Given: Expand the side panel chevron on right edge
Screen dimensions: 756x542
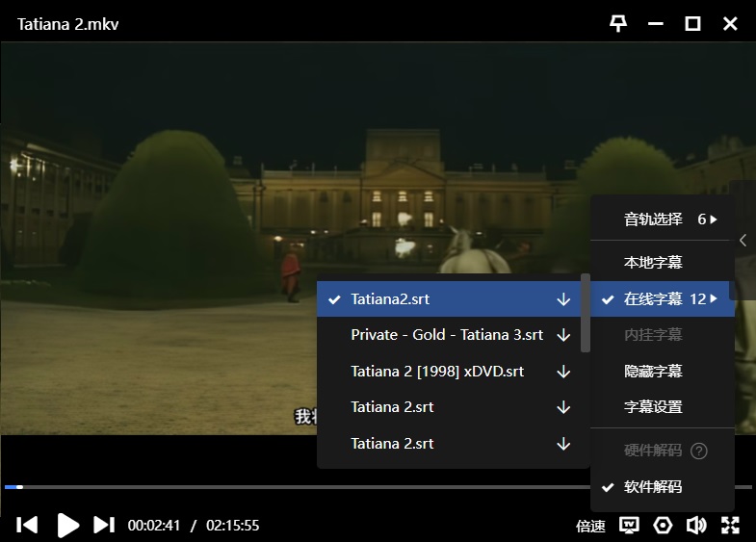Looking at the screenshot, I should pos(743,241).
